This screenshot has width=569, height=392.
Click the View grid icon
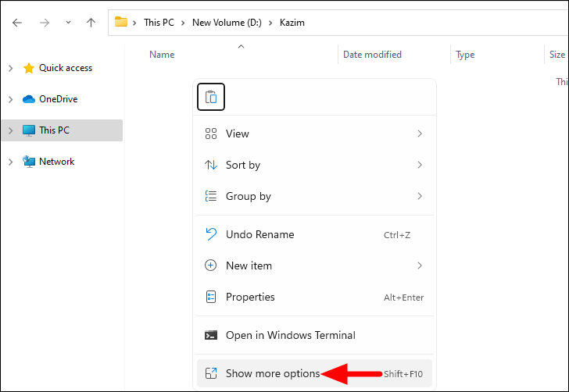(x=211, y=134)
